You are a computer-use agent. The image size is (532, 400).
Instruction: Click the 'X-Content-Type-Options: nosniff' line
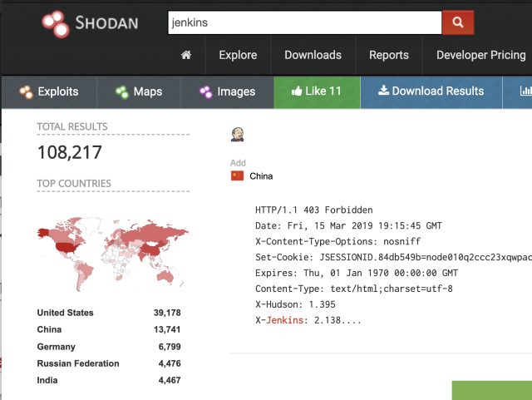338,241
